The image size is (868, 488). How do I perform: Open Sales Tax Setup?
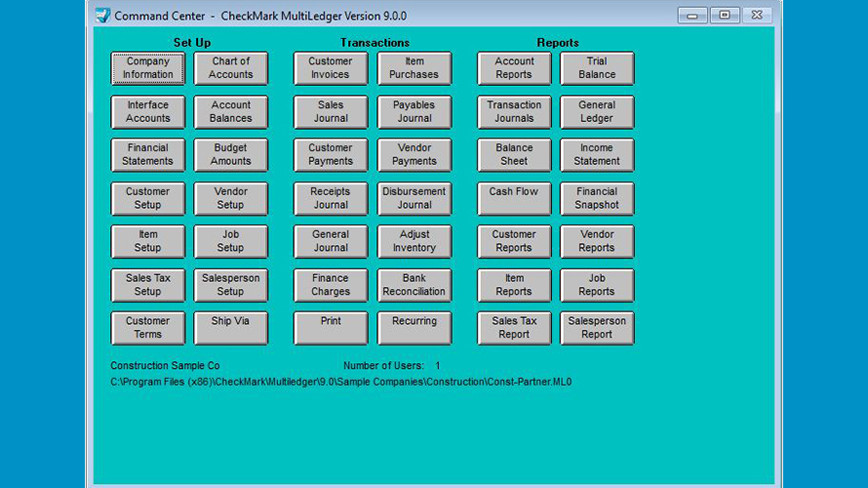point(148,285)
